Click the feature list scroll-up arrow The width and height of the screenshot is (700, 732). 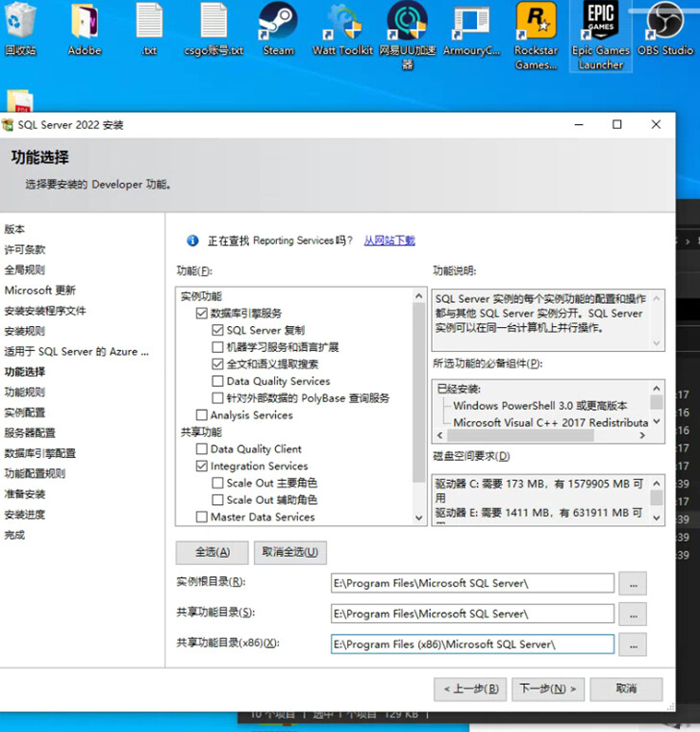pyautogui.click(x=418, y=296)
